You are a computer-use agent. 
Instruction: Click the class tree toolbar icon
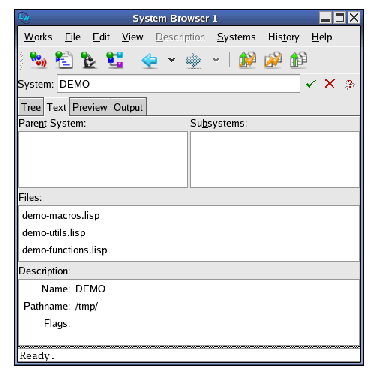click(x=115, y=60)
